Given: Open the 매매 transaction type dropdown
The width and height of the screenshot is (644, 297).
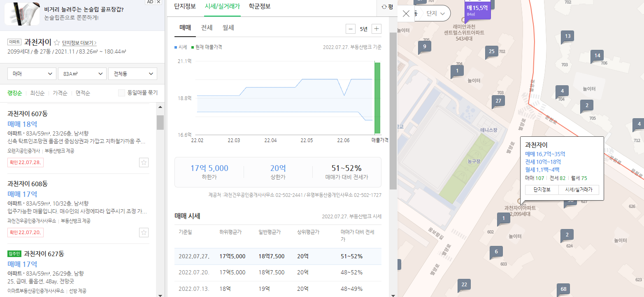Looking at the screenshot, I should (x=32, y=74).
